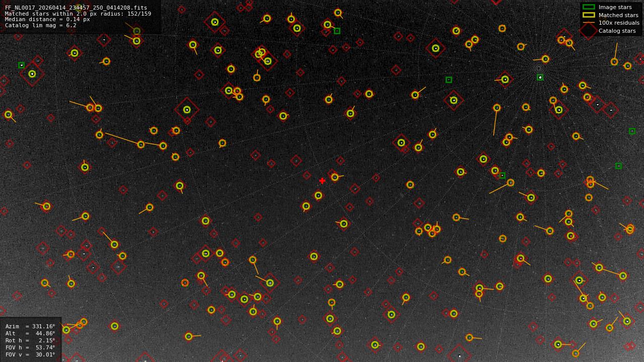This screenshot has height=362, width=644.
Task: Collapse the Azim/Alt info box
Action: (30, 337)
